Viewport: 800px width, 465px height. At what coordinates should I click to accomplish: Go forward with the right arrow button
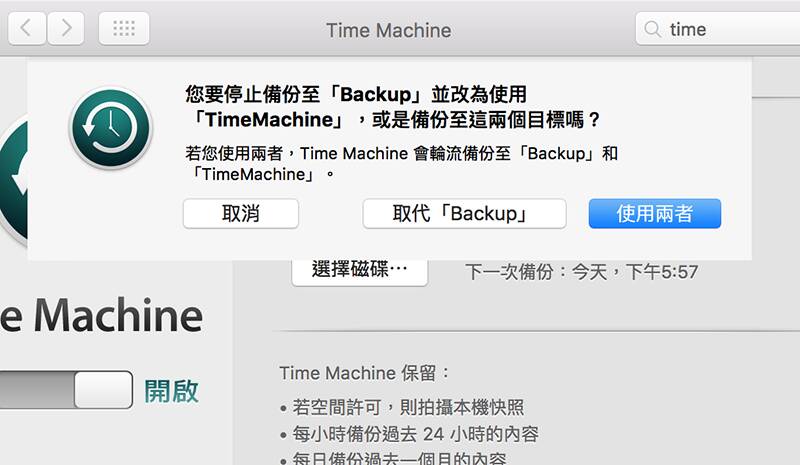(x=66, y=29)
